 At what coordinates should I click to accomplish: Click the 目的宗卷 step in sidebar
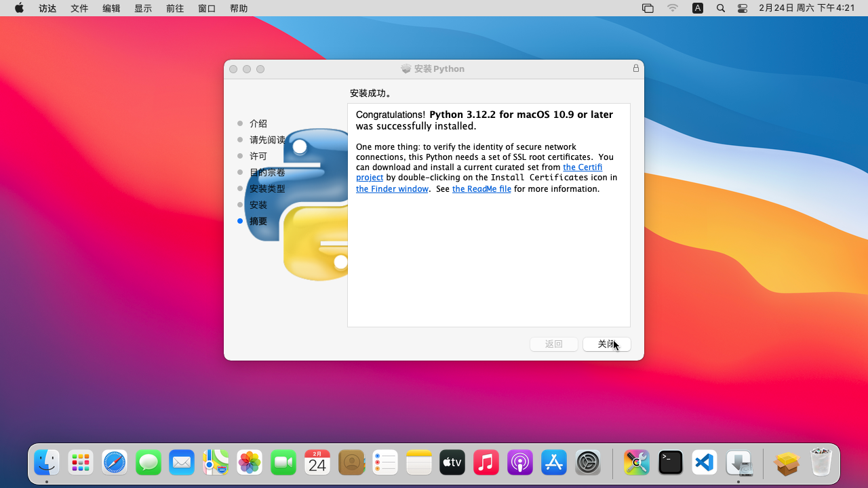pyautogui.click(x=267, y=172)
